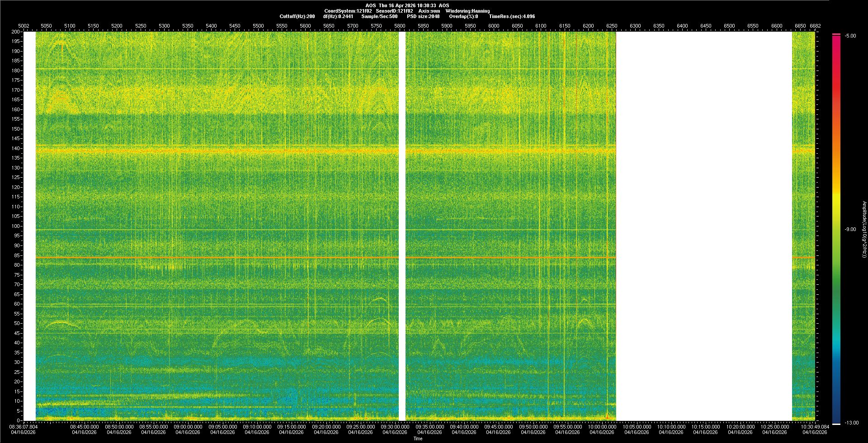Click the Time label below the x-axis
Image resolution: width=868 pixels, height=443 pixels.
pyautogui.click(x=418, y=438)
